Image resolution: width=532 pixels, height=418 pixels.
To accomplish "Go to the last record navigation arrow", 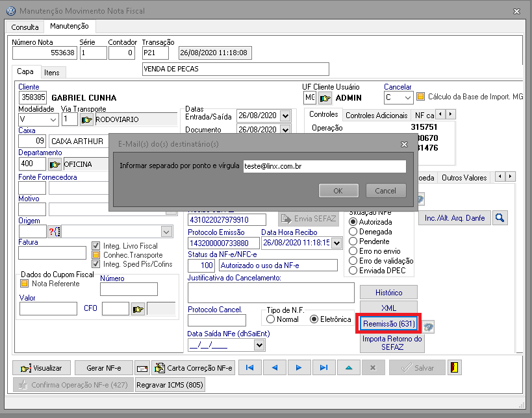I will coord(323,367).
